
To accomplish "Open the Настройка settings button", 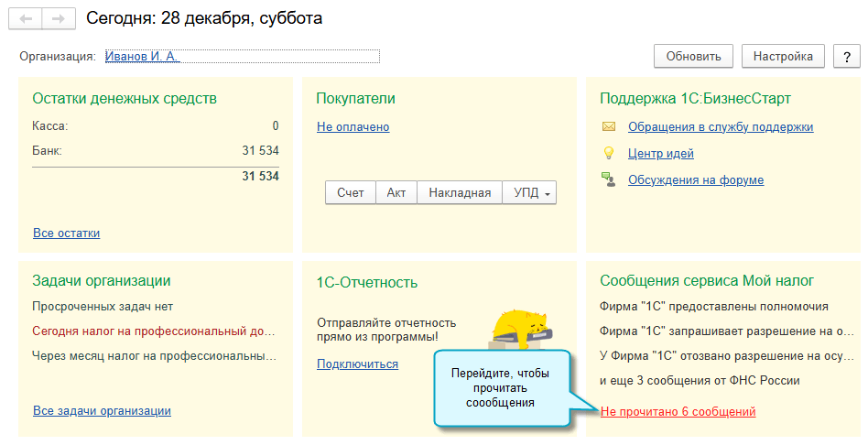I will click(783, 57).
